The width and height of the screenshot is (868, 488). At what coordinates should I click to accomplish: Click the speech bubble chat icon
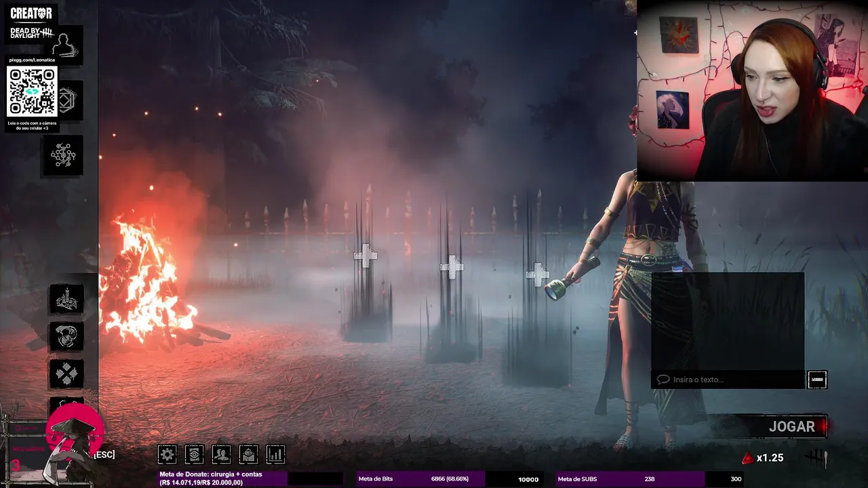663,380
